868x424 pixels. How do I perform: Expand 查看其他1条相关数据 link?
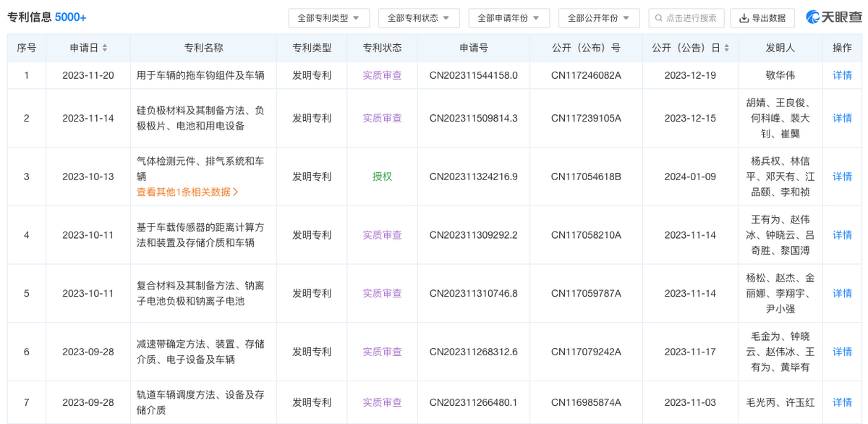(x=187, y=192)
